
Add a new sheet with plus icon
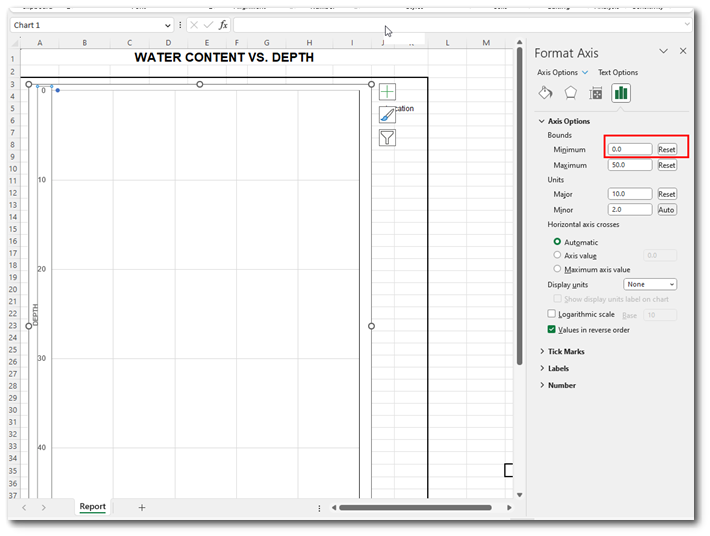click(142, 507)
